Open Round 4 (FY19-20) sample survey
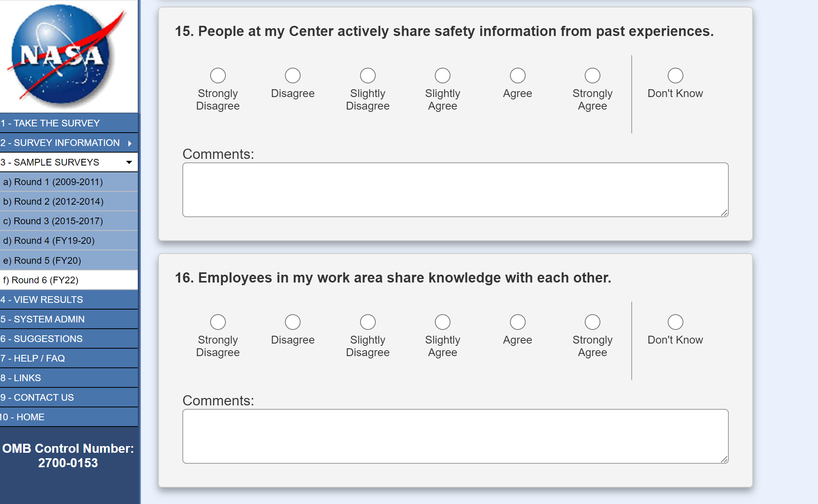 [49, 241]
